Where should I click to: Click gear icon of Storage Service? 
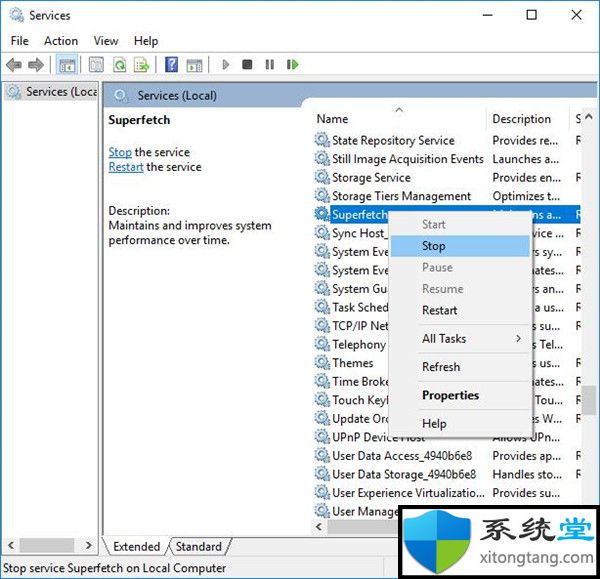pyautogui.click(x=322, y=177)
